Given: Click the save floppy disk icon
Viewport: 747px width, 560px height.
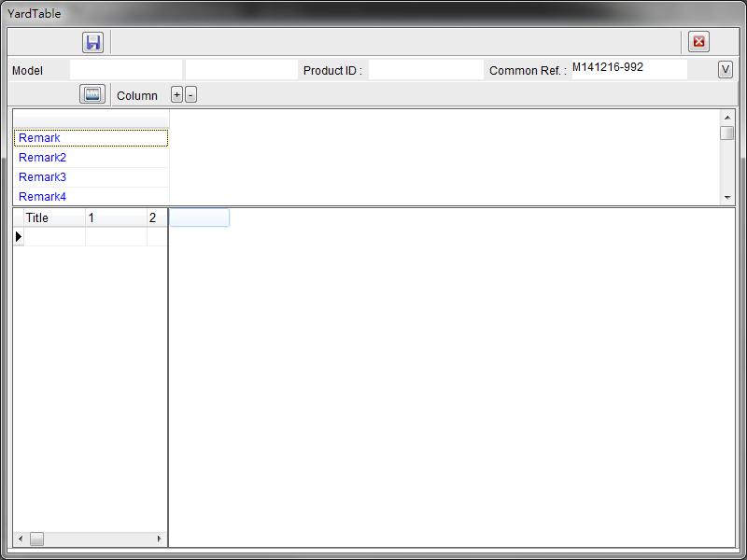Looking at the screenshot, I should [x=92, y=42].
